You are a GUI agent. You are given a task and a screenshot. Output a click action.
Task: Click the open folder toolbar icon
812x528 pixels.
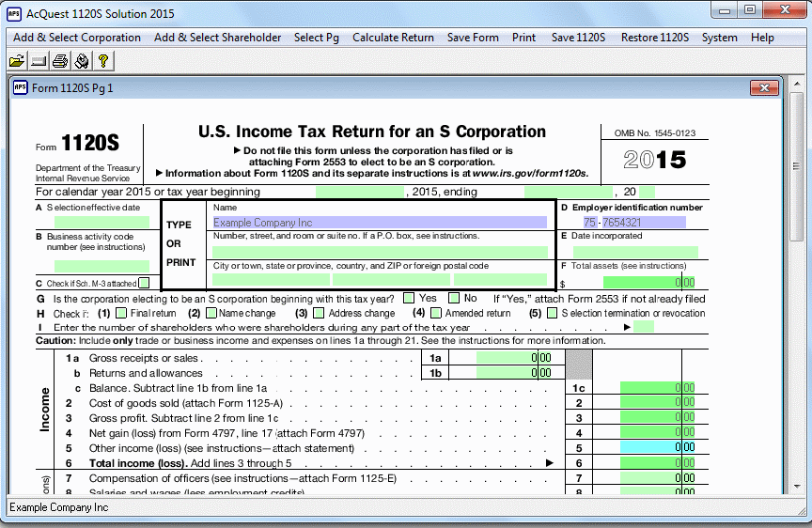(17, 61)
